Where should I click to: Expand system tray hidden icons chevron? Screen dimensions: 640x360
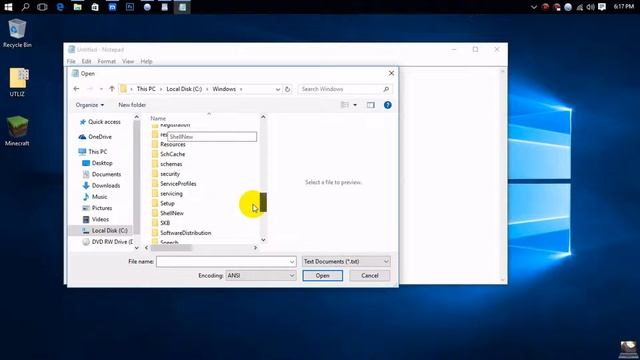pos(533,7)
